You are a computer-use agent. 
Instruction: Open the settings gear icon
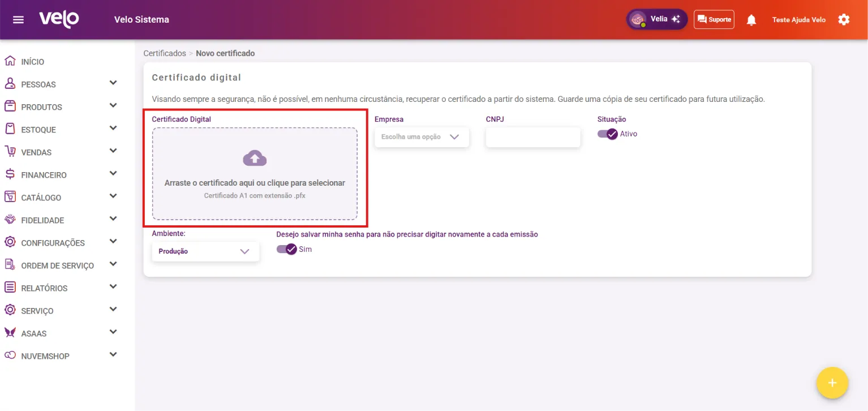tap(844, 20)
